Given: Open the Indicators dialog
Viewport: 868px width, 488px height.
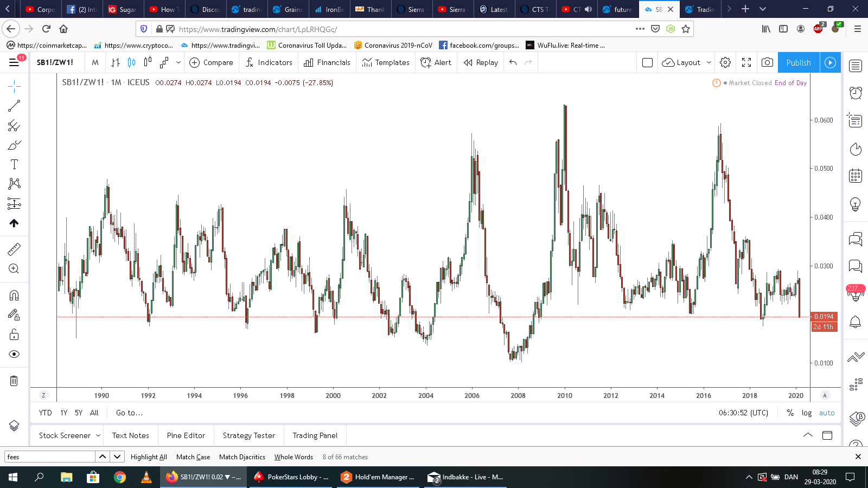Looking at the screenshot, I should pyautogui.click(x=269, y=63).
